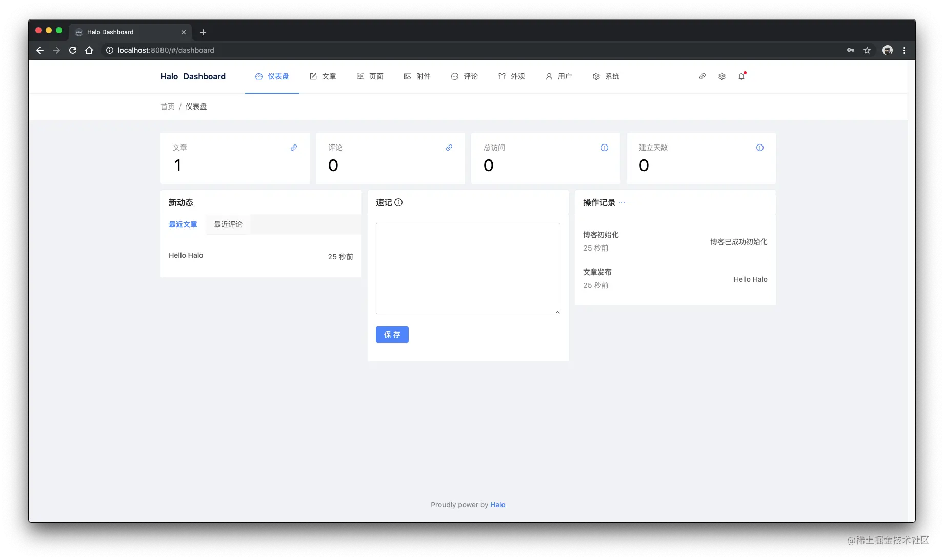Open the 外观 appearance menu

click(512, 76)
